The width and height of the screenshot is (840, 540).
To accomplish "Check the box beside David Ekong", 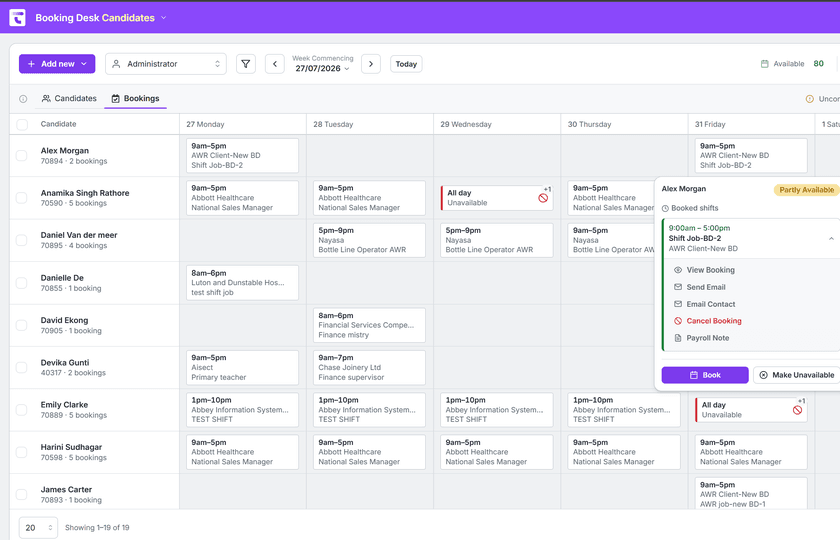I will pos(21,325).
